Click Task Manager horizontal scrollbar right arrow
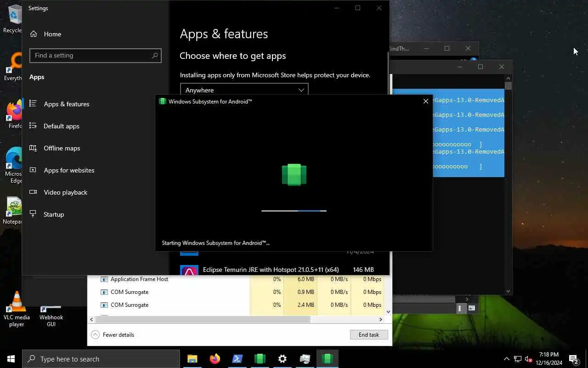 pos(380,319)
